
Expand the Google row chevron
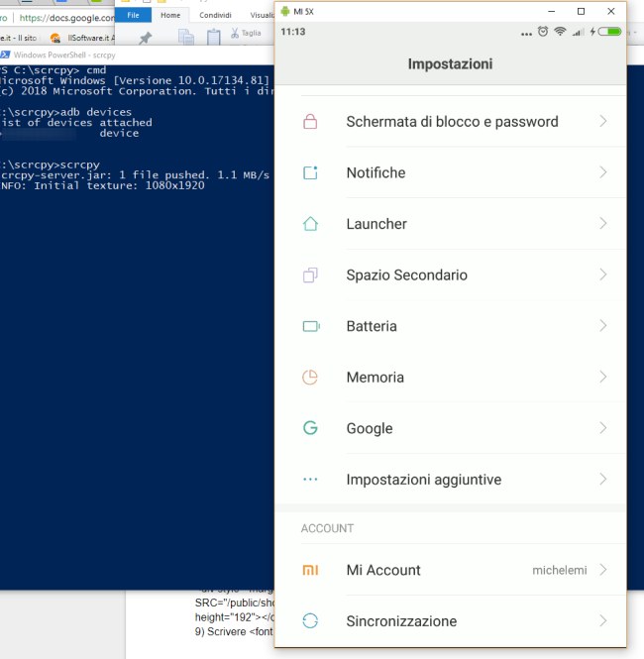[x=602, y=428]
